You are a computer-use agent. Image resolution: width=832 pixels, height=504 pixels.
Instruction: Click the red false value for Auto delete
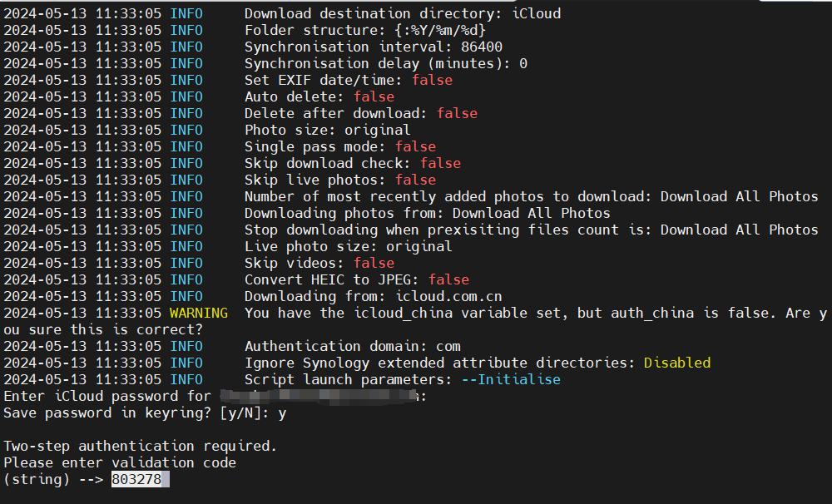tap(374, 96)
